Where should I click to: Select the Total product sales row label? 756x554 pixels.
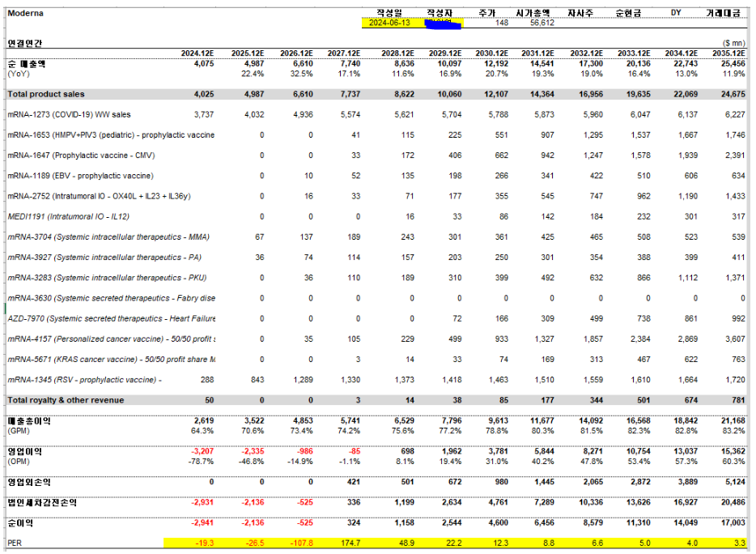(46, 94)
